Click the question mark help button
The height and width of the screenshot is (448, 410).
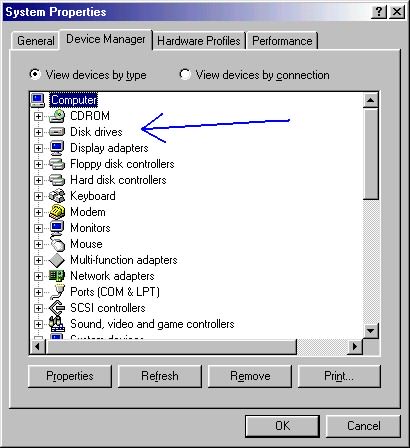[x=379, y=12]
